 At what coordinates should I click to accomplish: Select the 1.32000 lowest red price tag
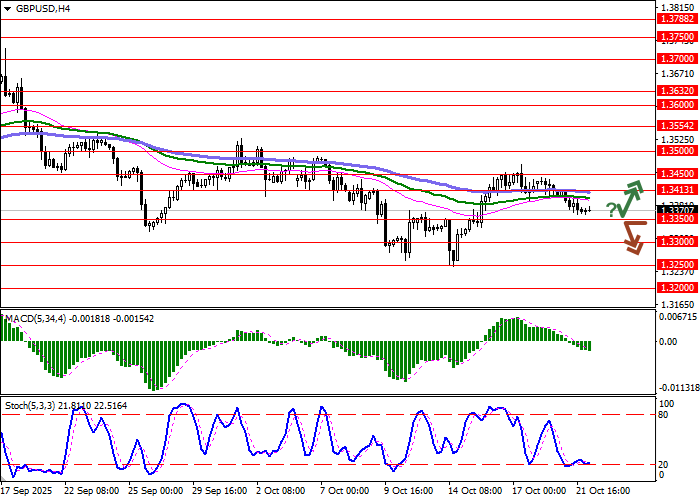pyautogui.click(x=675, y=286)
